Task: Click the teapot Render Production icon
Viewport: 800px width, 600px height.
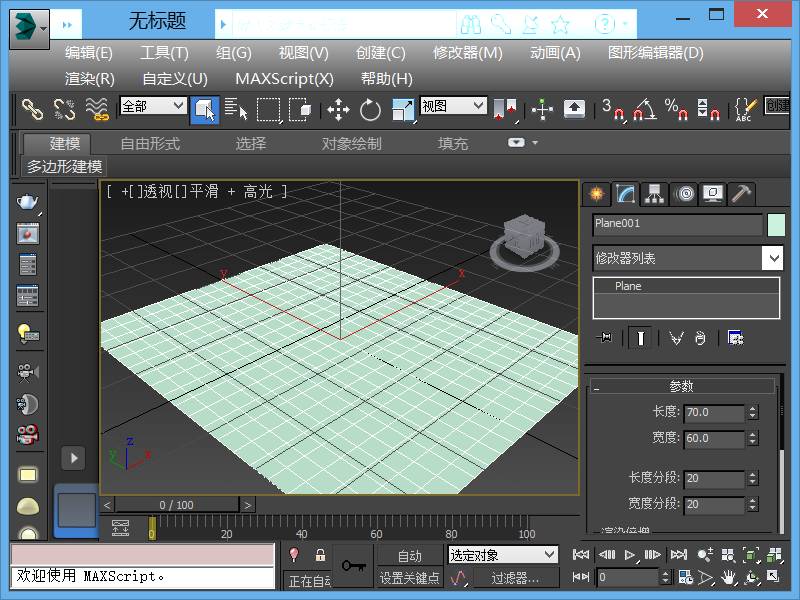Action: click(x=28, y=202)
